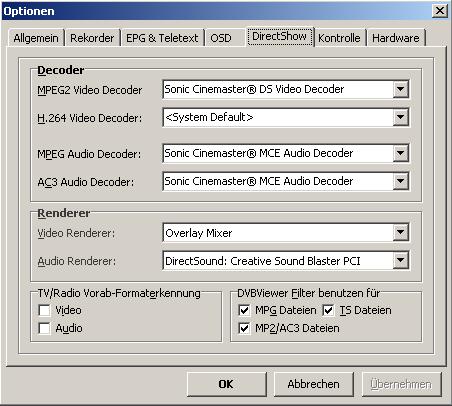
Task: Select the OSD tab
Action: point(221,38)
